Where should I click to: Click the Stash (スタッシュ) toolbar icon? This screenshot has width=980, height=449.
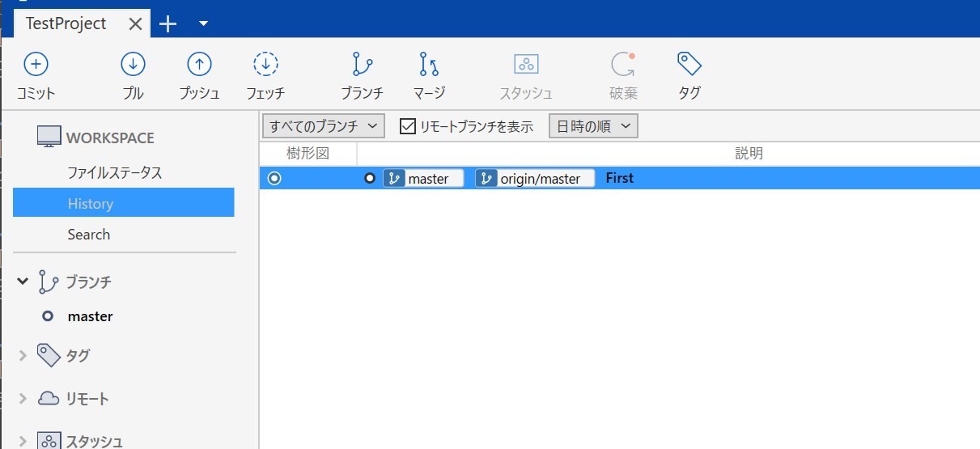point(526,64)
